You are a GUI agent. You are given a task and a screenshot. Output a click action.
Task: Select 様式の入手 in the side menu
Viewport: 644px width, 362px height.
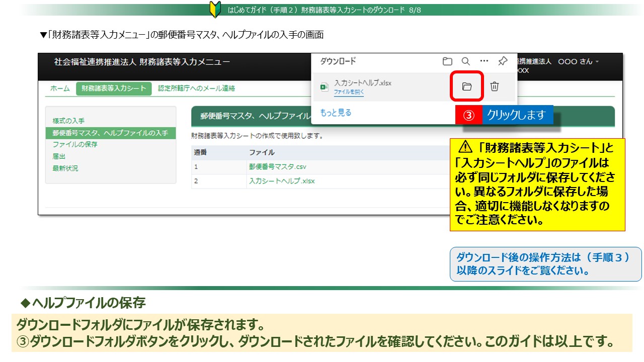click(x=68, y=121)
